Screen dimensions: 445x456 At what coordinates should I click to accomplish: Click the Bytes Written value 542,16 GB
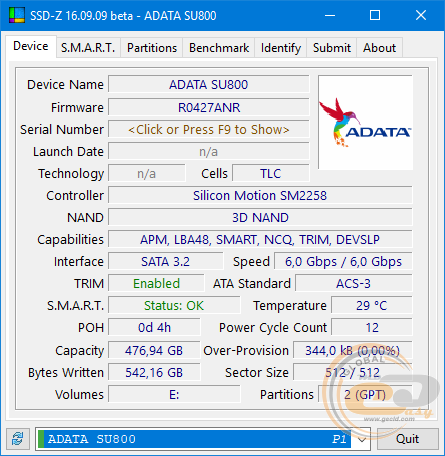point(154,372)
